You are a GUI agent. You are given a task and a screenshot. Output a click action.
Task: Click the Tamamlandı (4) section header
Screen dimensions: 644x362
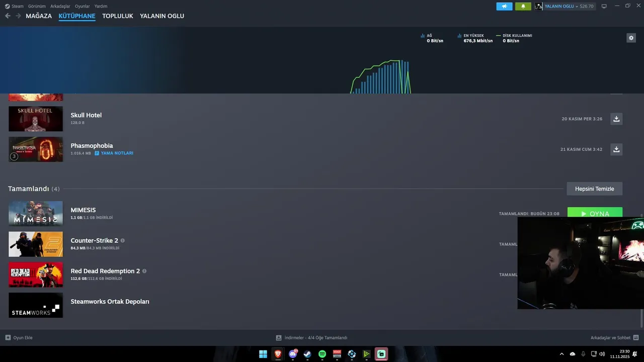(x=34, y=189)
